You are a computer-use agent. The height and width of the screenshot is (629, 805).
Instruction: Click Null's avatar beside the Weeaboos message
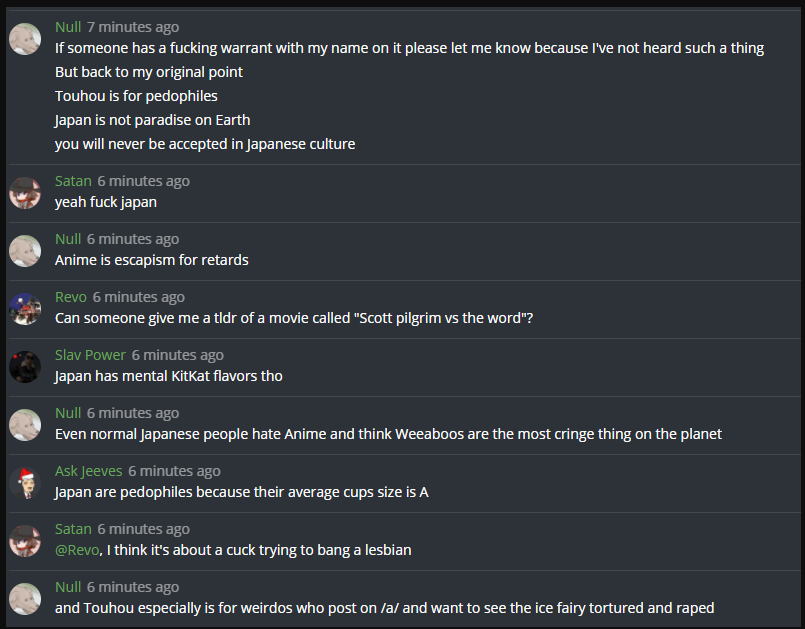25,424
